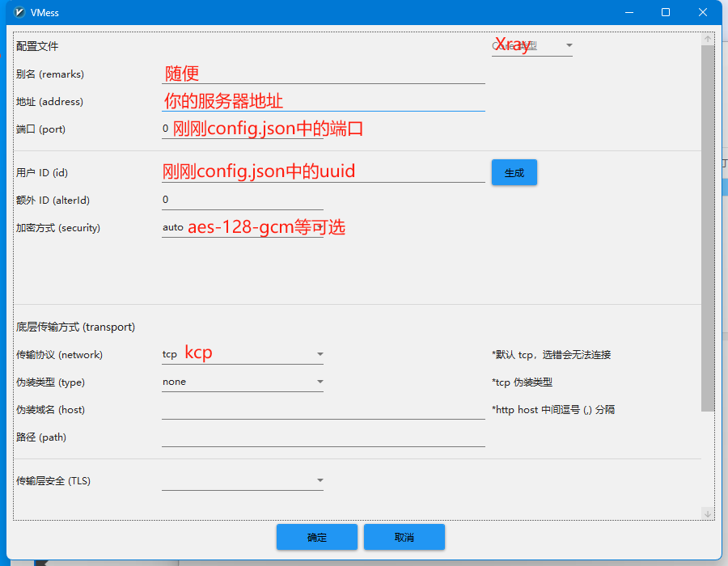The image size is (728, 566).
Task: Click the vertical scrollbar thumb
Action: (708, 228)
